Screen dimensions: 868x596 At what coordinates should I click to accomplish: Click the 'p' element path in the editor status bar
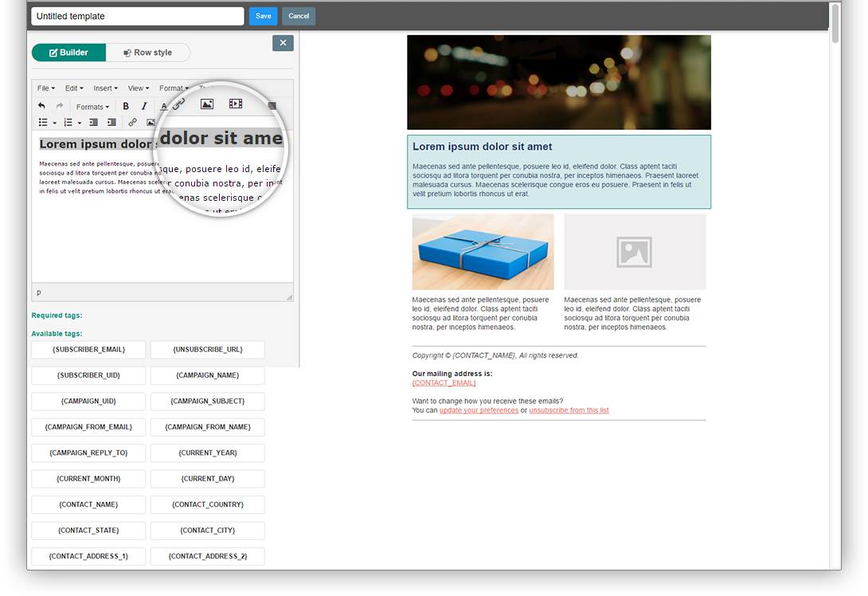point(39,292)
